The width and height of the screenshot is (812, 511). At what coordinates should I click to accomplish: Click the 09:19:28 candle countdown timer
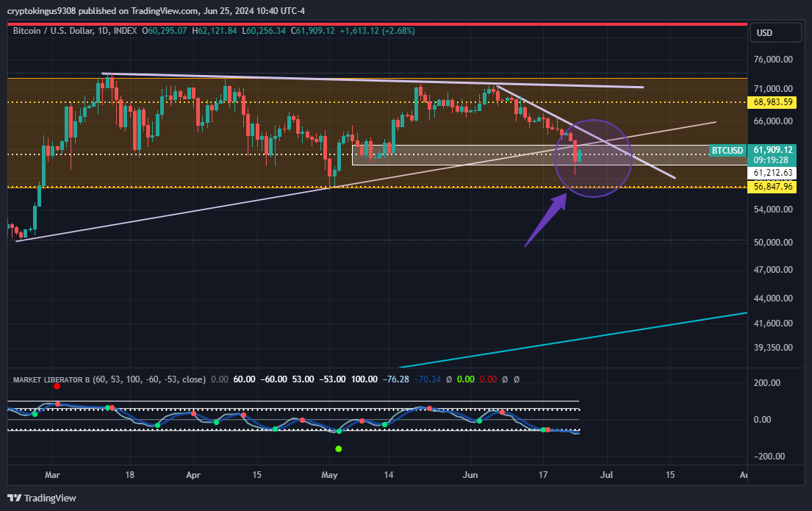coord(771,160)
